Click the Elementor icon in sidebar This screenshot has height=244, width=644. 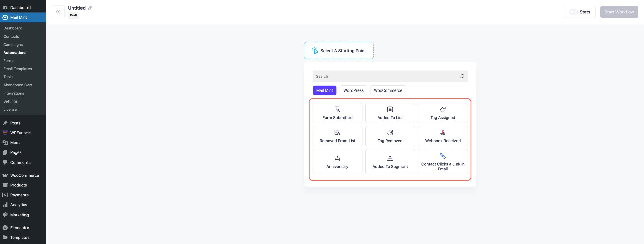click(5, 228)
